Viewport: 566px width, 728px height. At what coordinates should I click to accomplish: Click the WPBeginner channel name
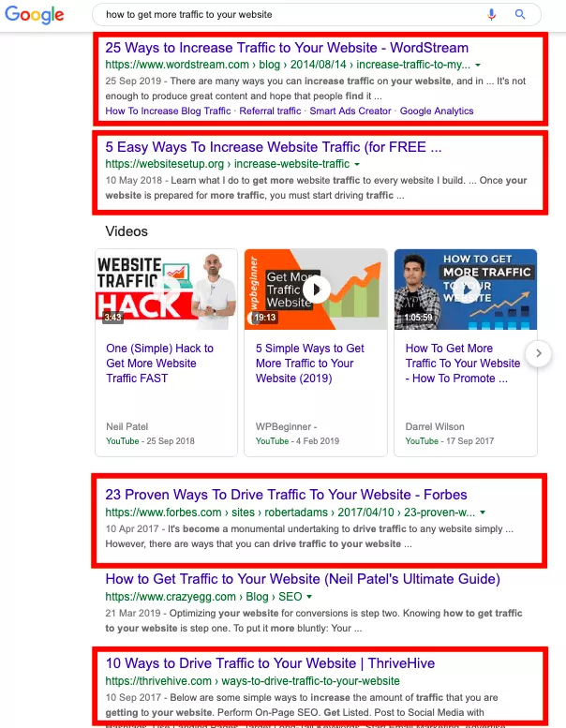(286, 426)
